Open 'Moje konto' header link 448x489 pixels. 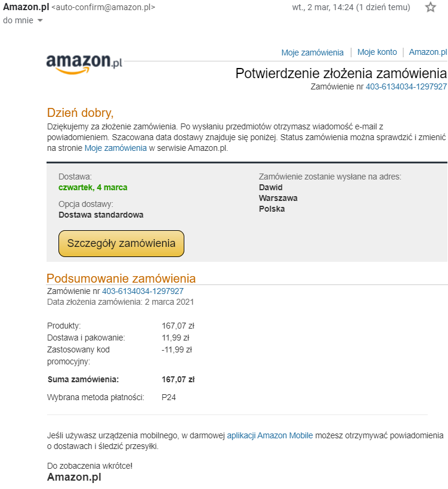click(377, 52)
